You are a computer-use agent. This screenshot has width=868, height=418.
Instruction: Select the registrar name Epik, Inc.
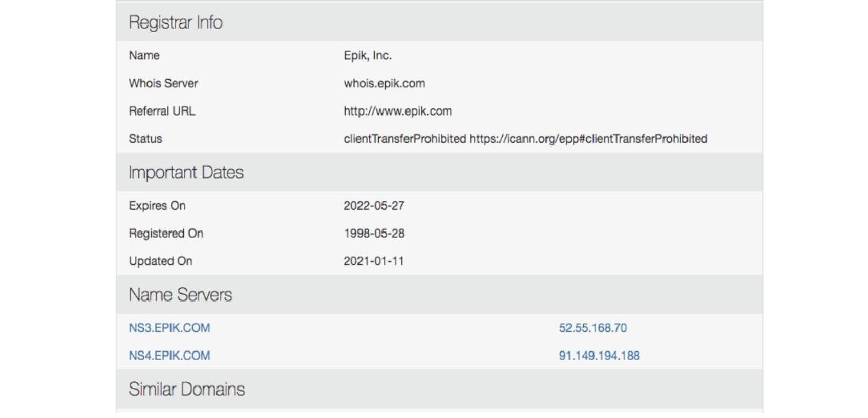point(368,56)
